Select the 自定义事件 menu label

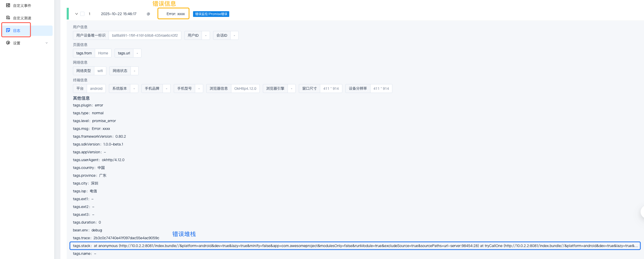(22, 5)
